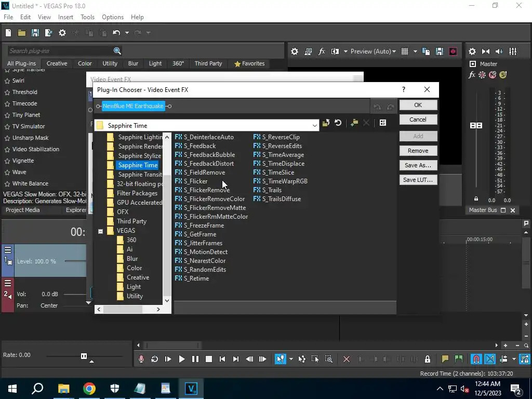The image size is (532, 399).
Task: Toggle Split Screen View icon in preview
Action: coord(335,51)
